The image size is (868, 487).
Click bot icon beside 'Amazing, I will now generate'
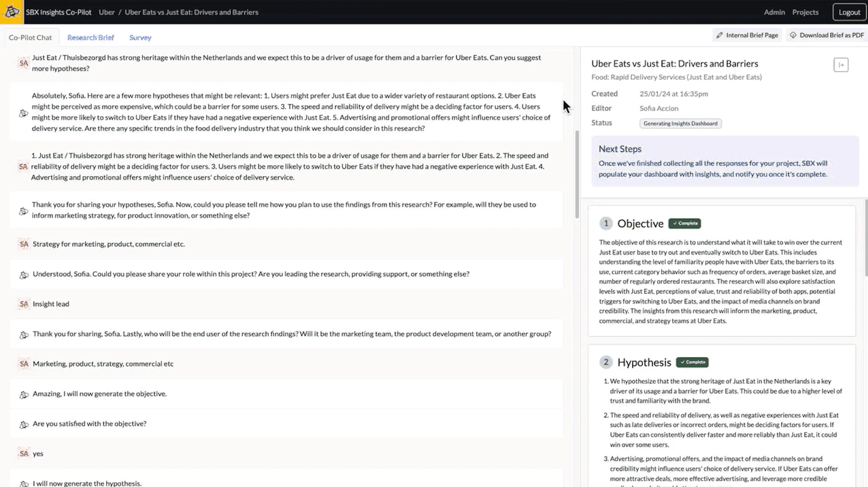24,394
